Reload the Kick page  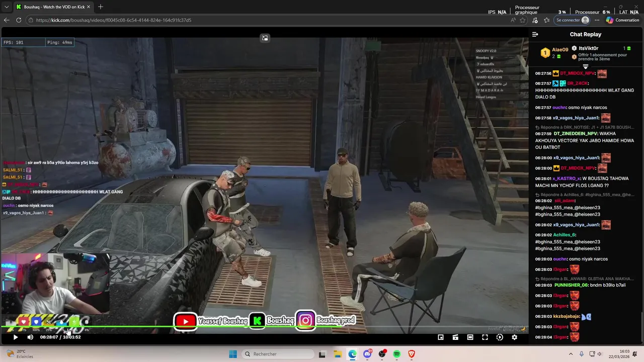point(19,20)
